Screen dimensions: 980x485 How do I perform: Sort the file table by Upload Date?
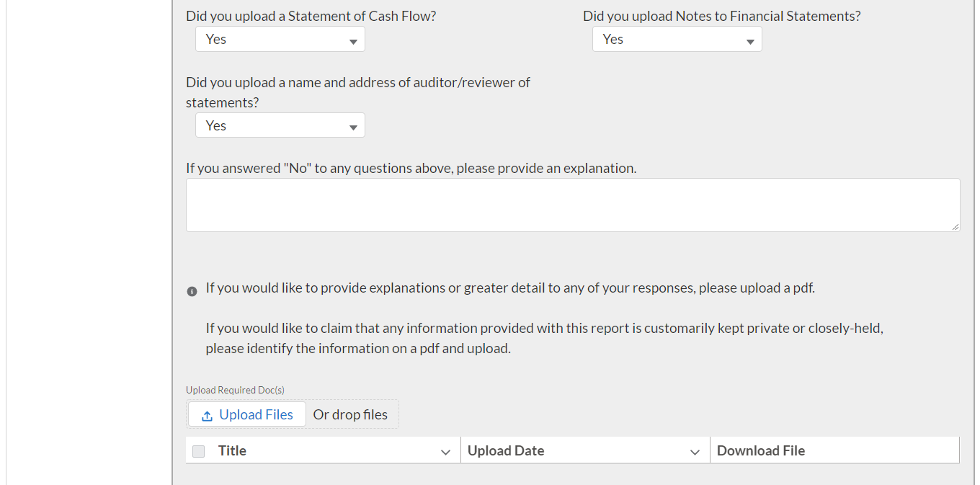(x=506, y=451)
